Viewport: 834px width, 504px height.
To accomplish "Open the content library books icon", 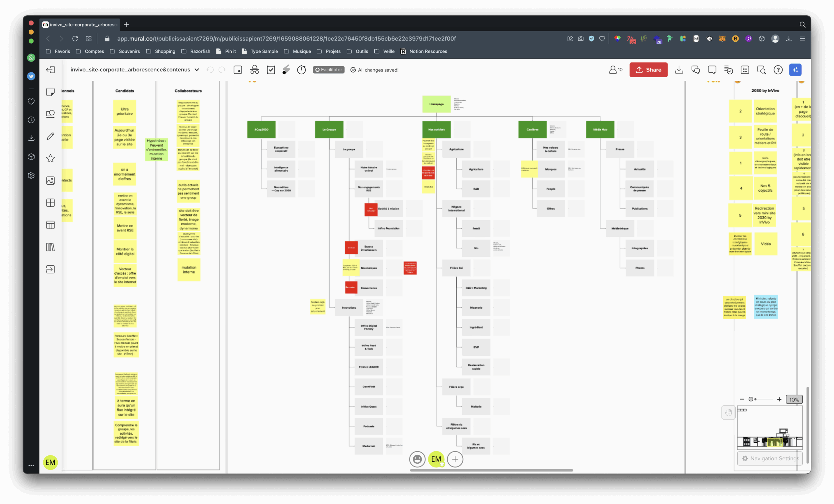I will click(x=50, y=247).
